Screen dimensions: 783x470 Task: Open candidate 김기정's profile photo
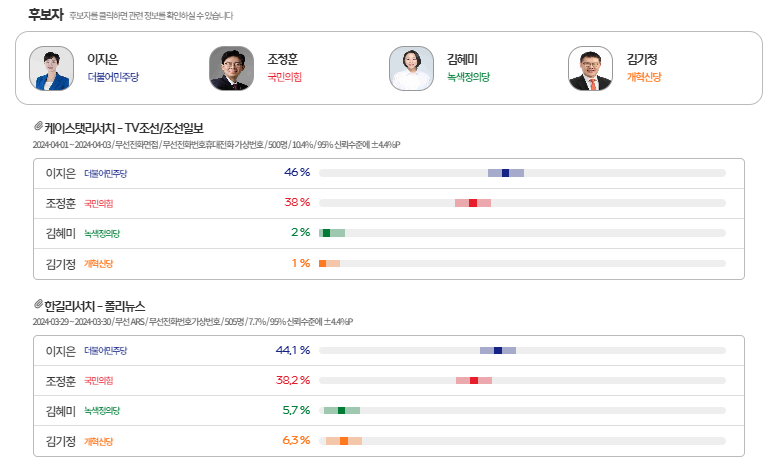[590, 68]
